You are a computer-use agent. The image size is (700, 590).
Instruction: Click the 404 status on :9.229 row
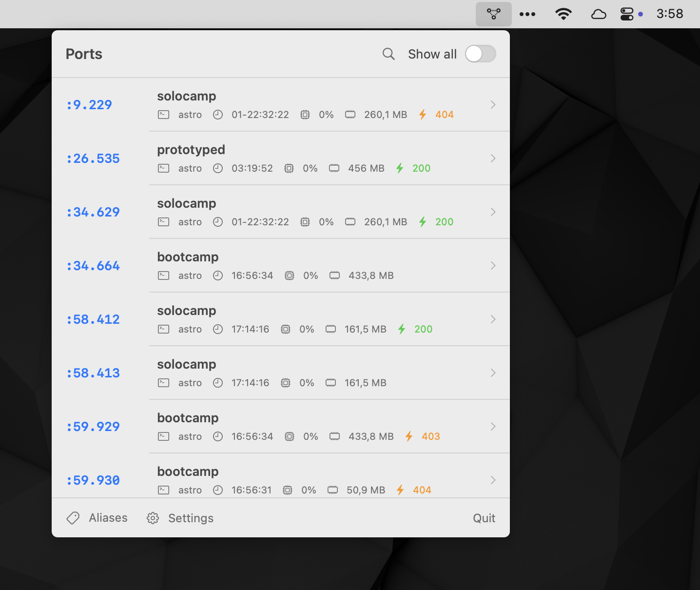(x=445, y=115)
